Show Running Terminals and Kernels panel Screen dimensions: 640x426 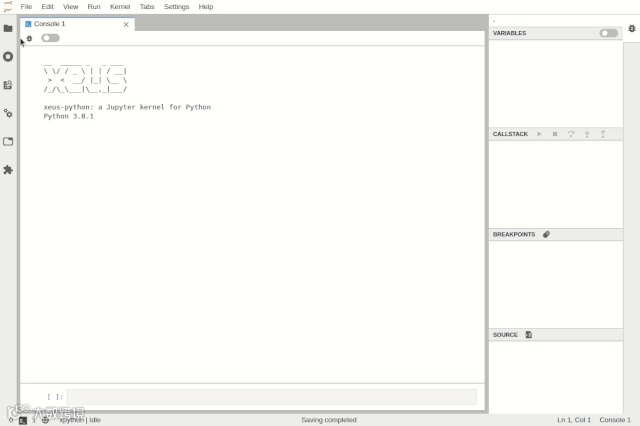(x=8, y=56)
